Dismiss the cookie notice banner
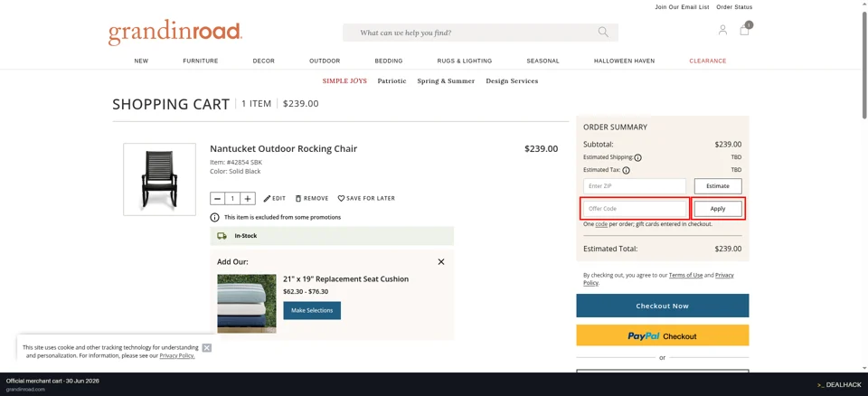This screenshot has width=868, height=396. click(206, 348)
